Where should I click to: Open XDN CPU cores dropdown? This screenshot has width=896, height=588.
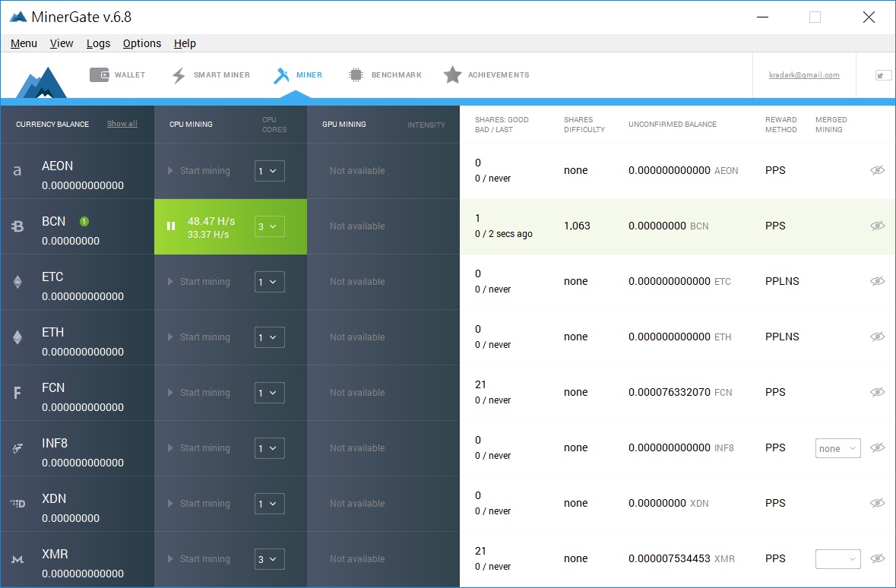pyautogui.click(x=269, y=504)
